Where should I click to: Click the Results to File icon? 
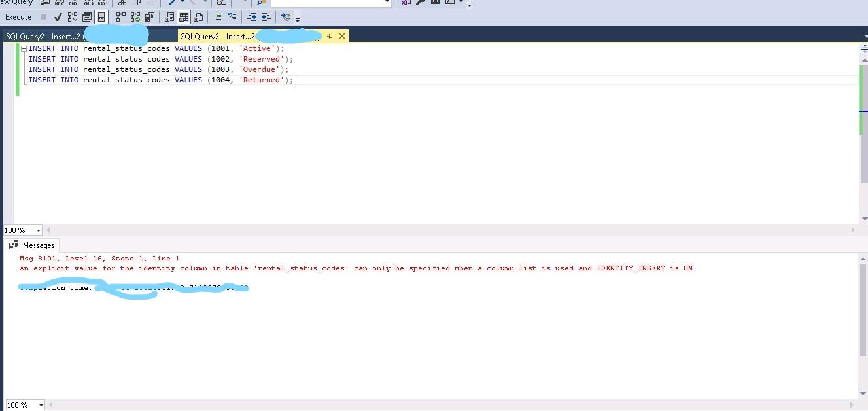click(198, 16)
